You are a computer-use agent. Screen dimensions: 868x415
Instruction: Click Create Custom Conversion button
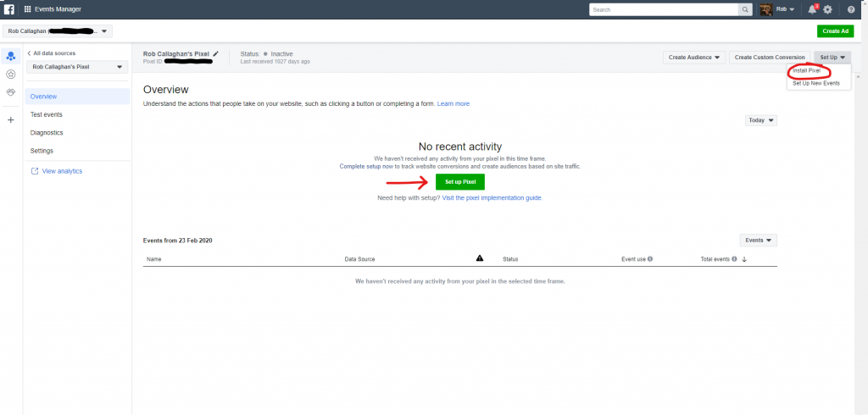[x=770, y=57]
